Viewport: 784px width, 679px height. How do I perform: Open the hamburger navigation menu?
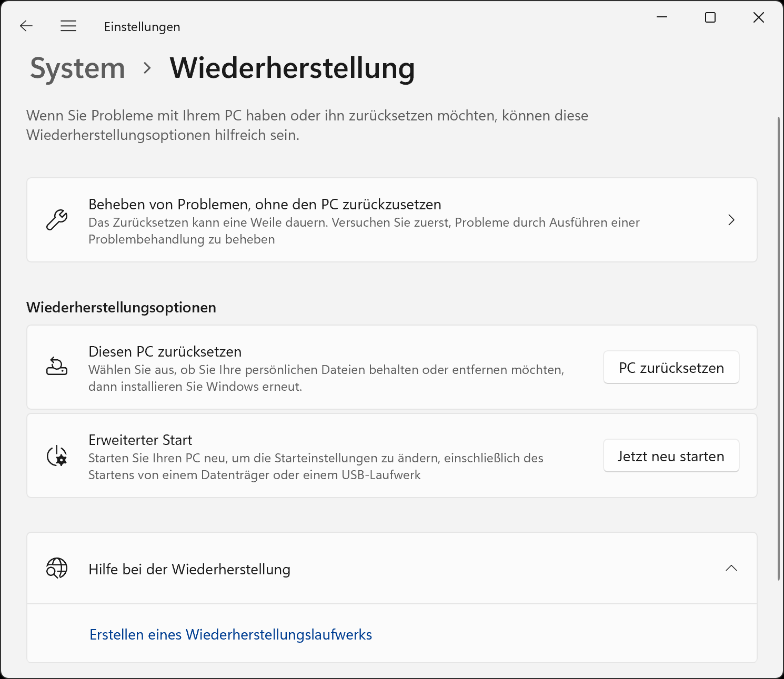click(68, 26)
